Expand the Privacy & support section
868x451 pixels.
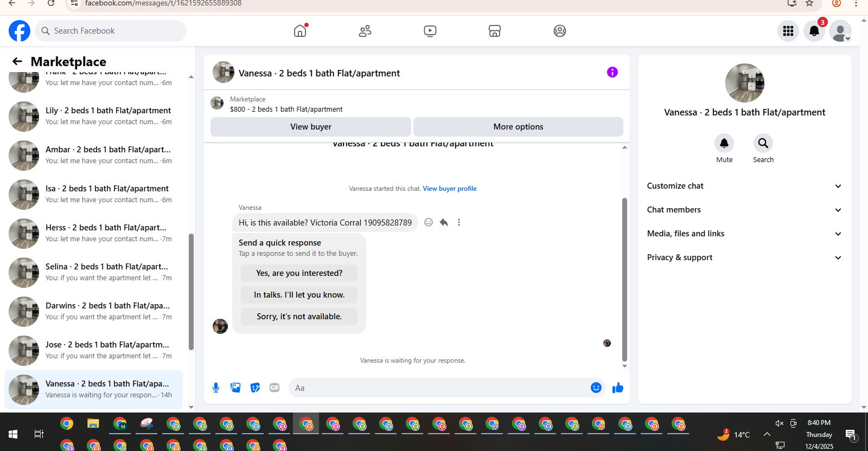pos(744,257)
